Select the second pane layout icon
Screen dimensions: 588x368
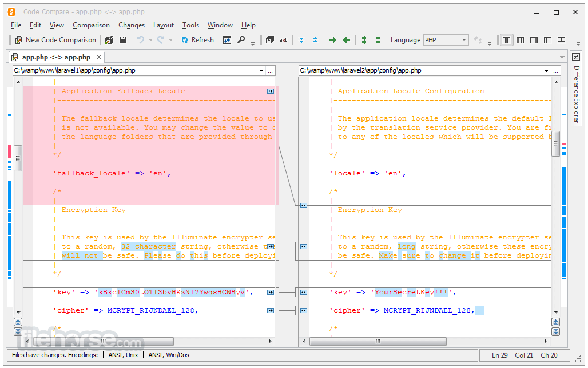[x=520, y=40]
